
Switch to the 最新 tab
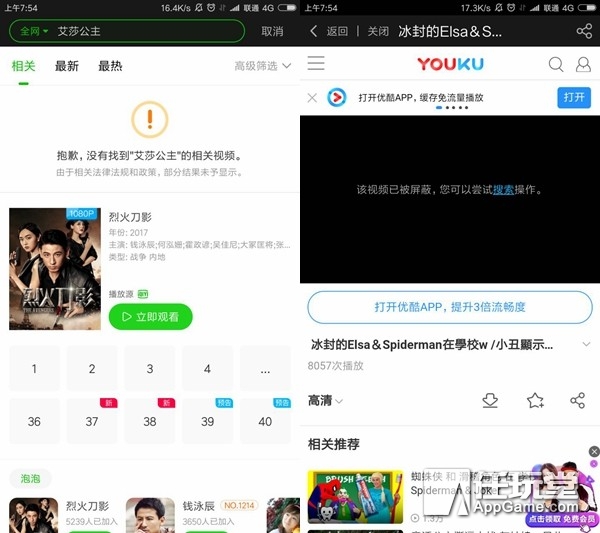67,66
